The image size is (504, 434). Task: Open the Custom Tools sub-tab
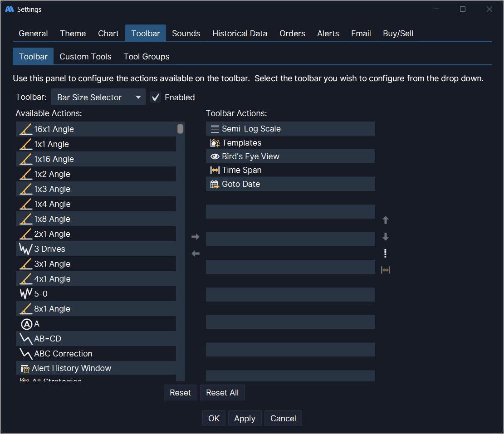click(85, 57)
